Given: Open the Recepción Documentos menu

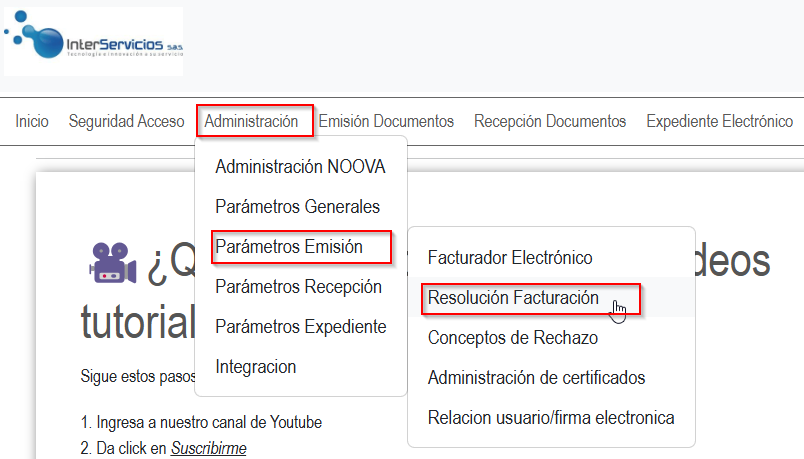Looking at the screenshot, I should pyautogui.click(x=550, y=121).
